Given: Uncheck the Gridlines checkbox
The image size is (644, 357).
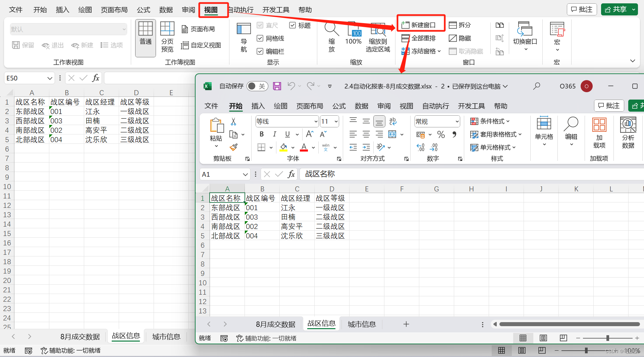Looking at the screenshot, I should click(x=260, y=39).
